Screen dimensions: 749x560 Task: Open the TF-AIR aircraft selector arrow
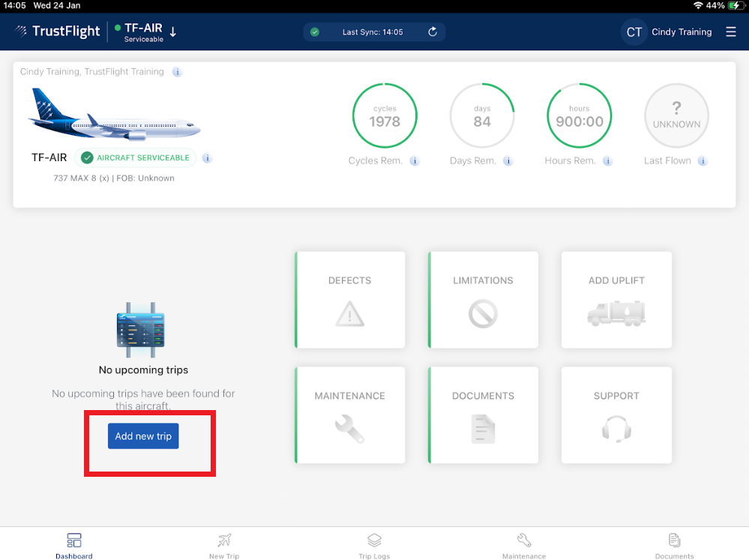click(x=173, y=32)
